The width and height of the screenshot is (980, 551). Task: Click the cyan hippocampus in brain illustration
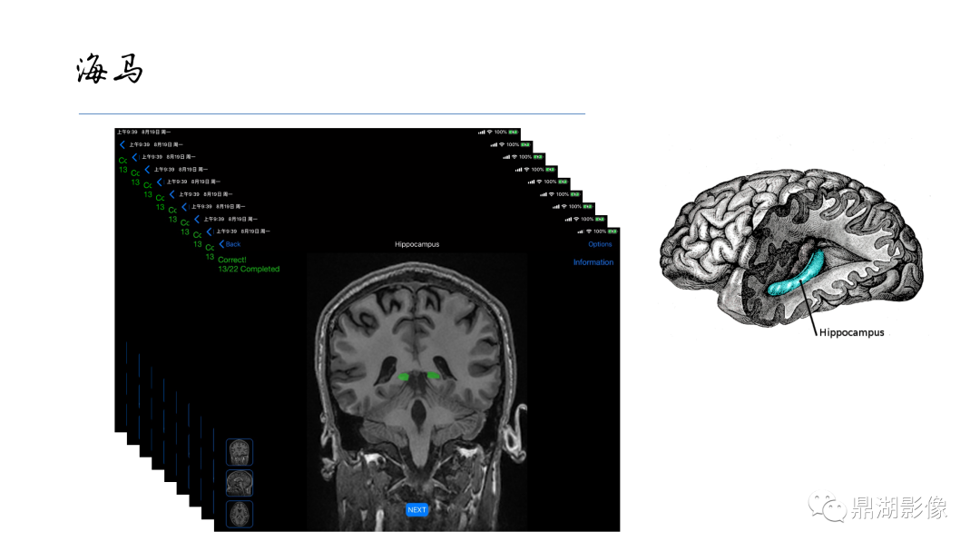797,275
